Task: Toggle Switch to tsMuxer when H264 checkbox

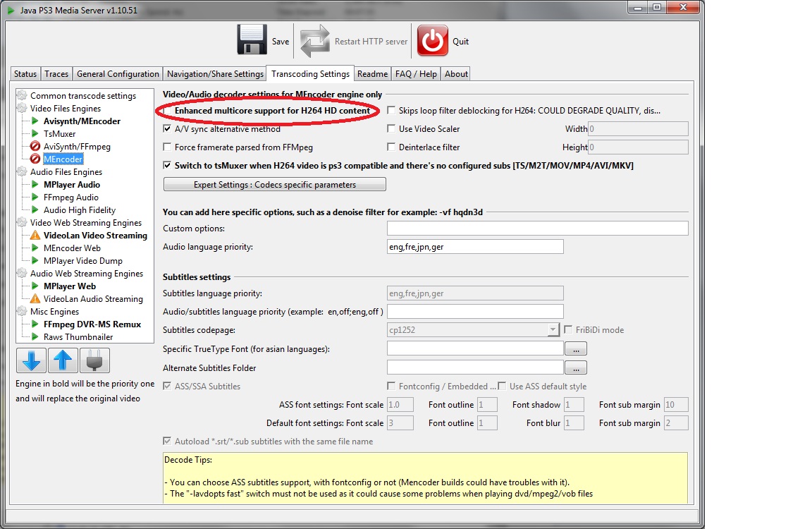Action: click(x=167, y=165)
